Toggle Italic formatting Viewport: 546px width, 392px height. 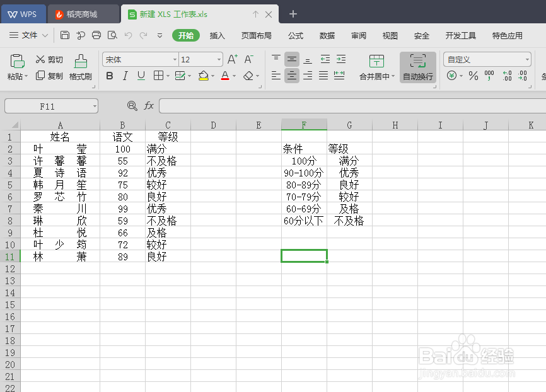125,76
